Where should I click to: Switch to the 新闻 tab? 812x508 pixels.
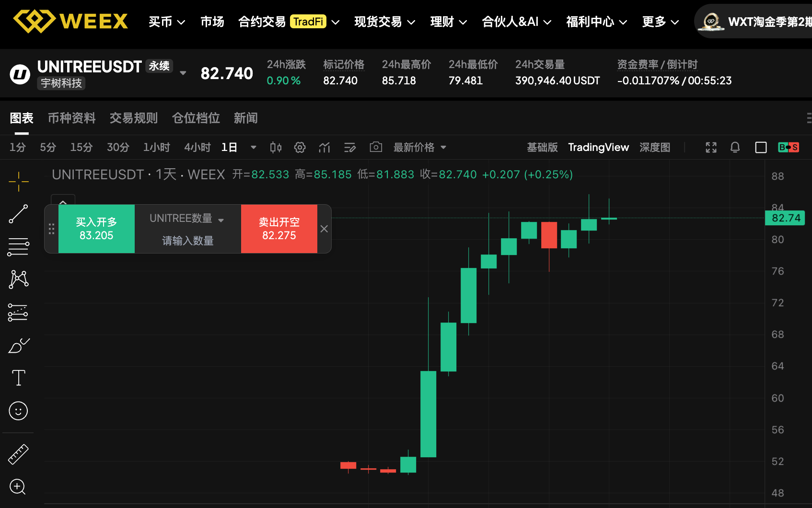click(246, 118)
